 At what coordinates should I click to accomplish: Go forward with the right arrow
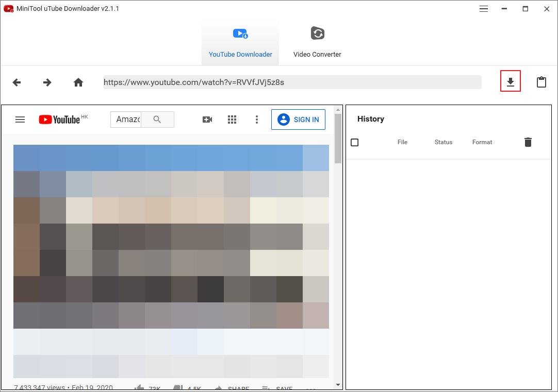(x=47, y=82)
